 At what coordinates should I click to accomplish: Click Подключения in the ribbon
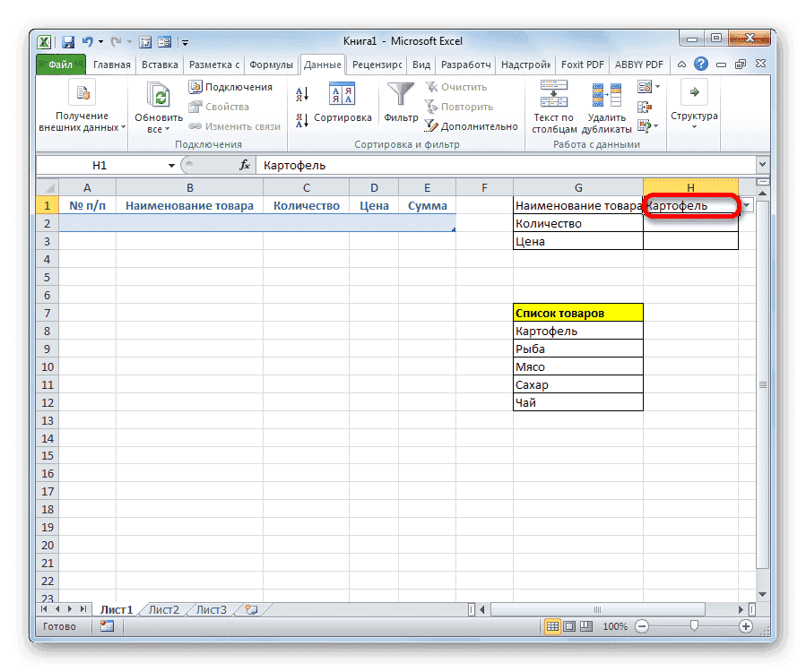pos(238,86)
